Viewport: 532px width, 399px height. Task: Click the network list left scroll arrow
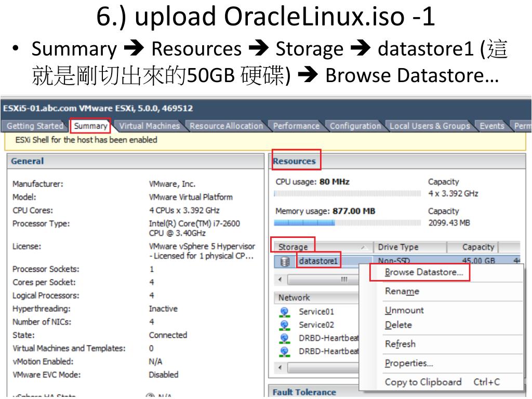pos(280,367)
